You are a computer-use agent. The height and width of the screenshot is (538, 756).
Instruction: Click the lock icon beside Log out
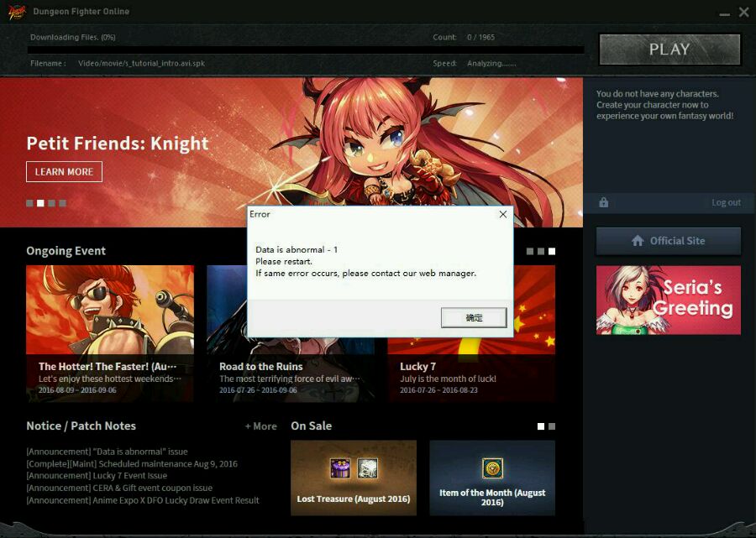pos(604,202)
